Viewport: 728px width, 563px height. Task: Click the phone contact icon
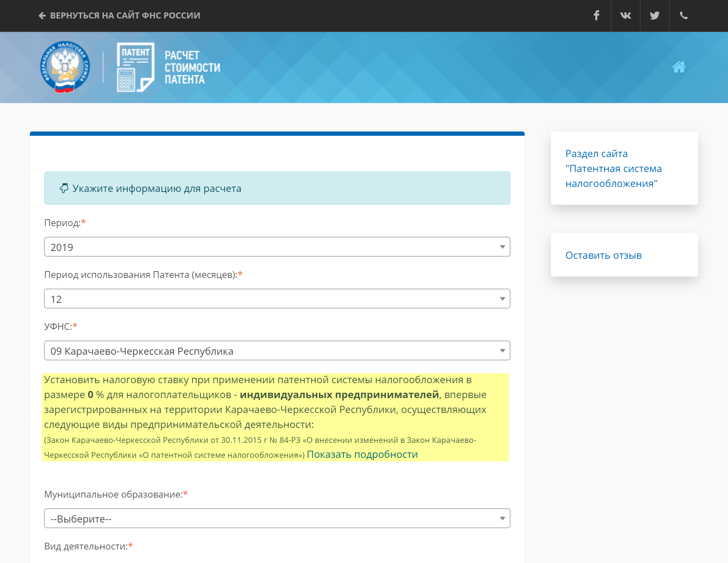[x=684, y=15]
